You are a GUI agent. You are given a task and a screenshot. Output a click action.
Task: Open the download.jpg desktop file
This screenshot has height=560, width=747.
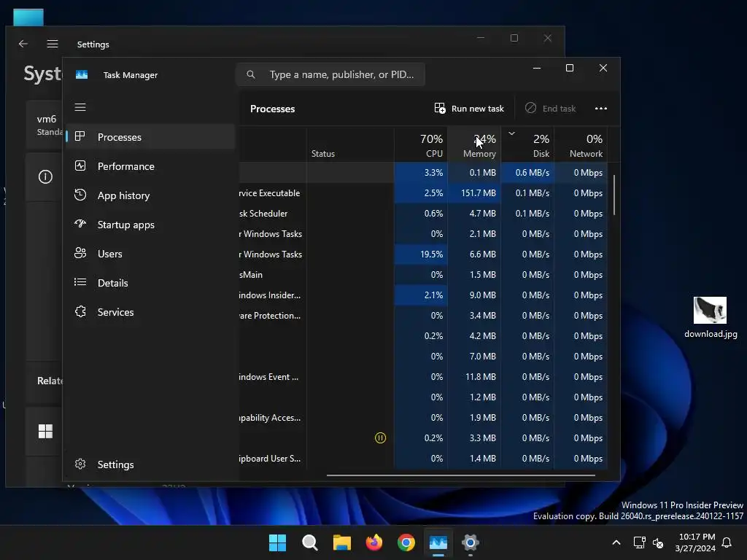tap(711, 317)
